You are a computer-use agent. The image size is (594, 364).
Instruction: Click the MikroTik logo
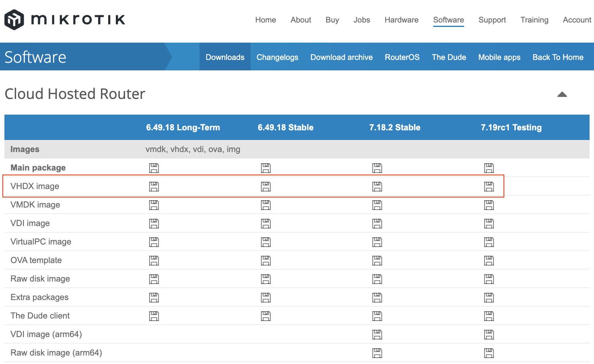pos(64,20)
